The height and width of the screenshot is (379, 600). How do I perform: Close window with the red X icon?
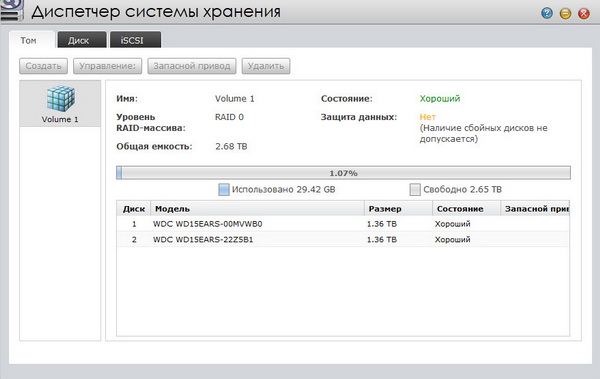[584, 13]
